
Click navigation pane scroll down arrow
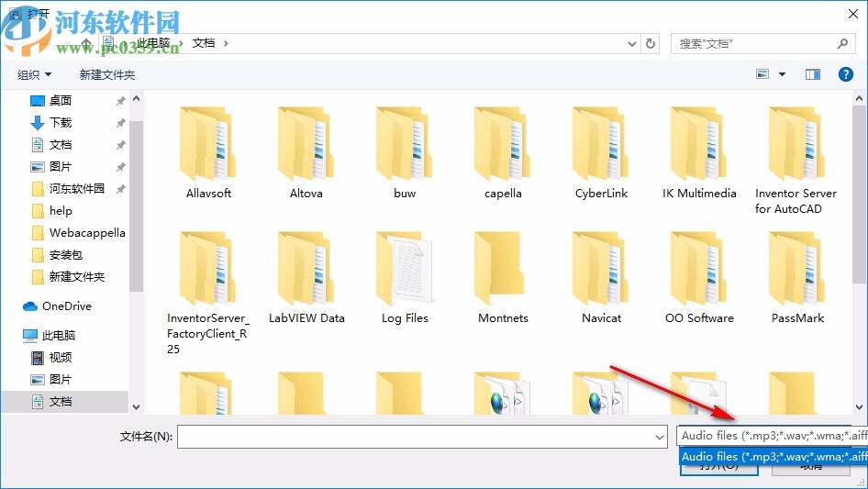tap(136, 407)
